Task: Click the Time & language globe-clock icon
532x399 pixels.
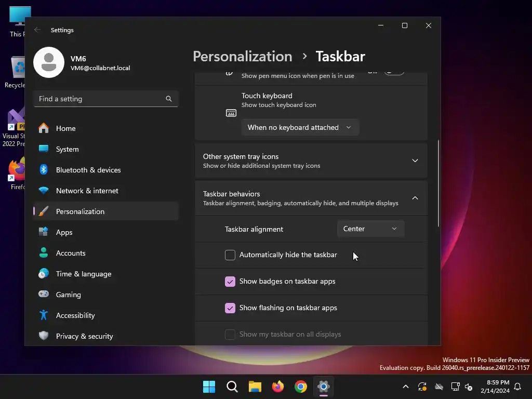Action: (x=44, y=273)
